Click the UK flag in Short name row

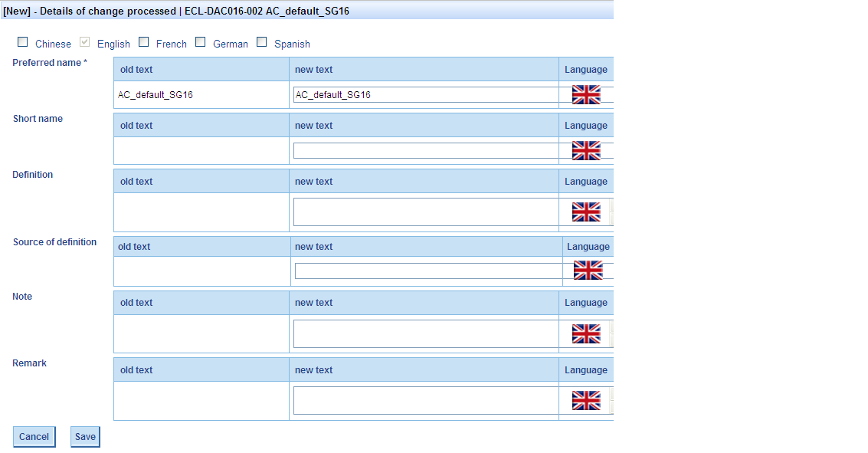(586, 151)
